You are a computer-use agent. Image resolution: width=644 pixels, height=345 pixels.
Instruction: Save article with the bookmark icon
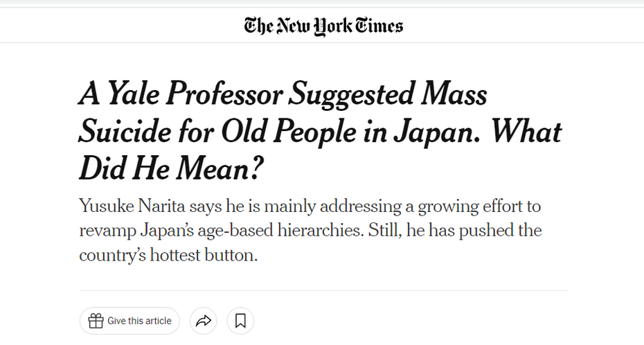(240, 321)
